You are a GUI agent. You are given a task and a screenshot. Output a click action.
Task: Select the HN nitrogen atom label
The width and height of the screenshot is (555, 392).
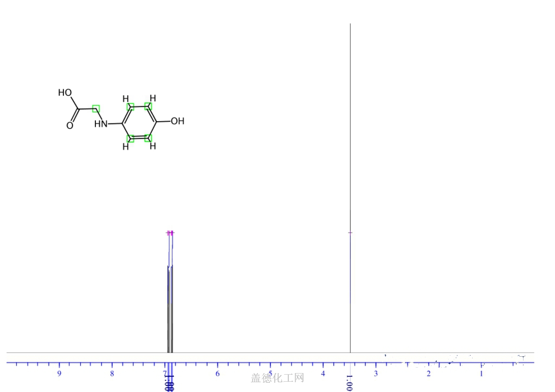101,125
